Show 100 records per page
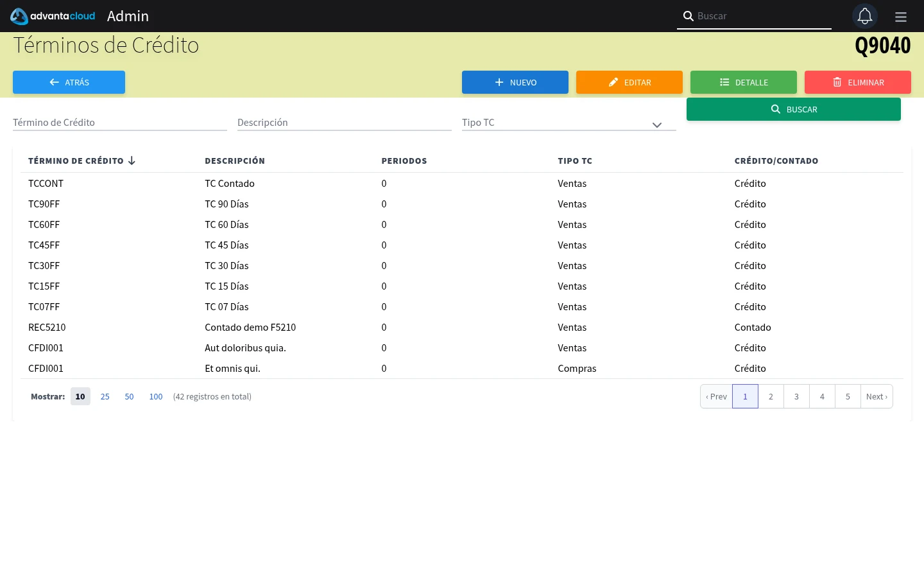Image resolution: width=924 pixels, height=578 pixels. pos(156,396)
